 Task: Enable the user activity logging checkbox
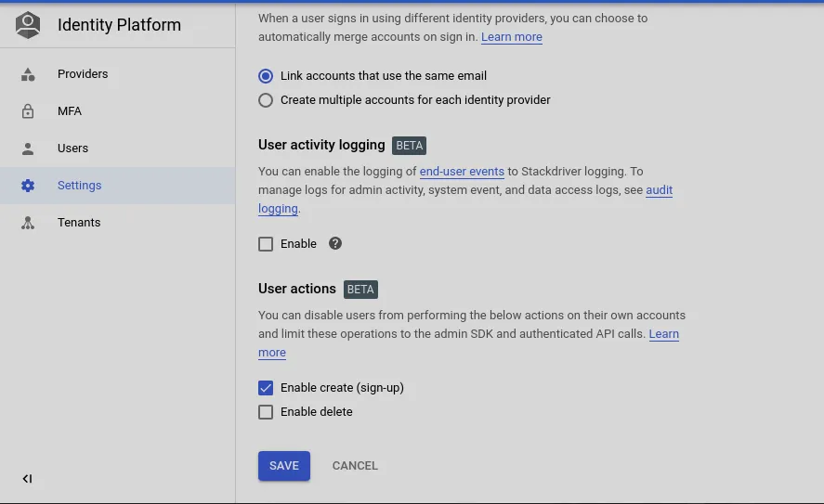pos(267,244)
